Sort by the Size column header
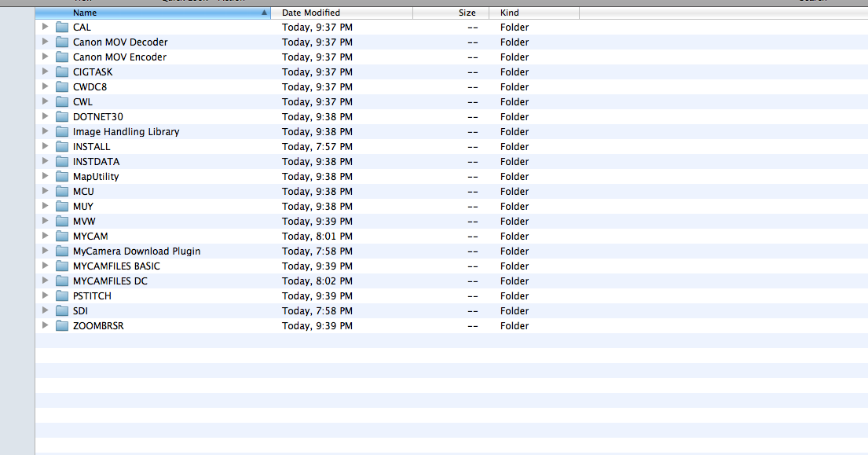Viewport: 868px width, 455px height. point(451,13)
